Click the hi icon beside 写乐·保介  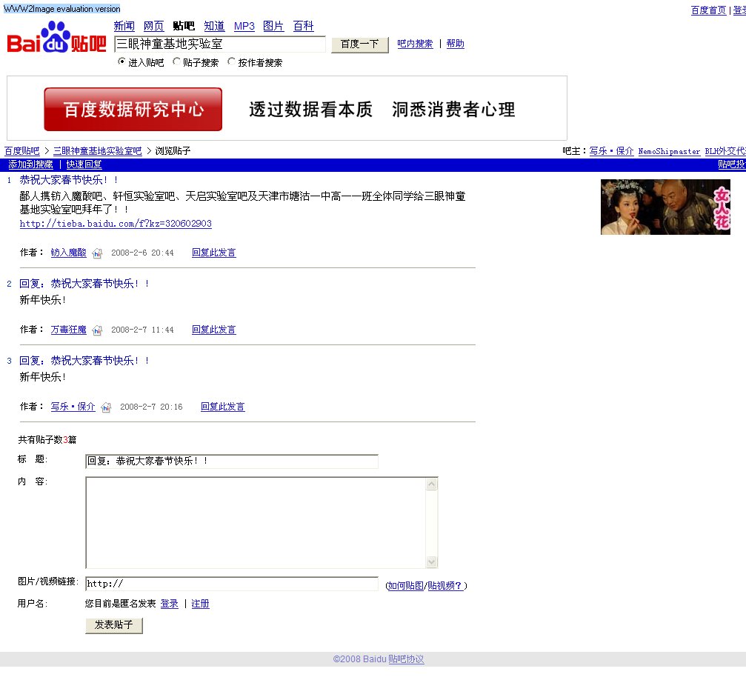[106, 407]
